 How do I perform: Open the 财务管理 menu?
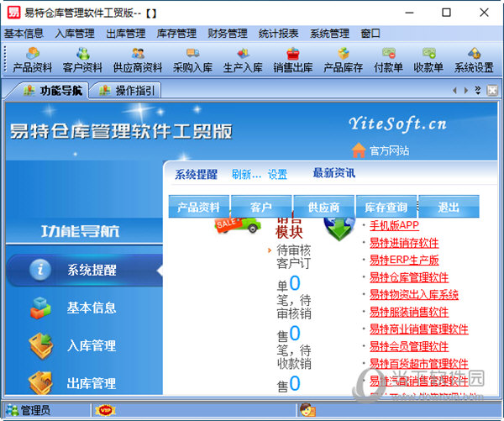(228, 33)
